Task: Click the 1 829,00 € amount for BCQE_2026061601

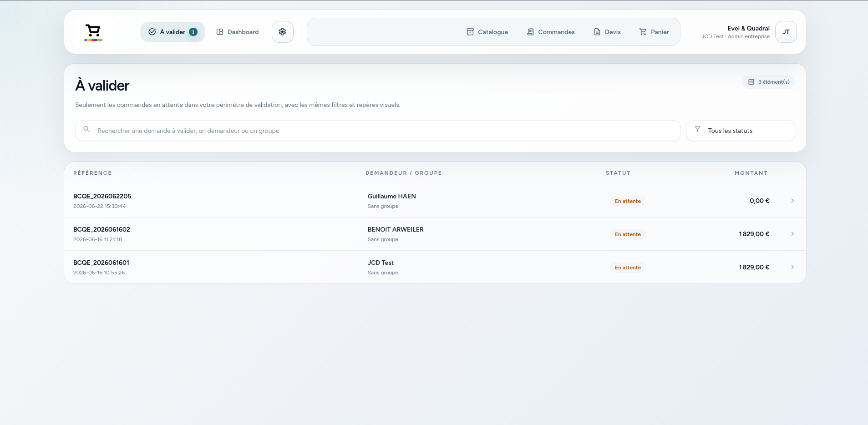Action: (x=754, y=267)
